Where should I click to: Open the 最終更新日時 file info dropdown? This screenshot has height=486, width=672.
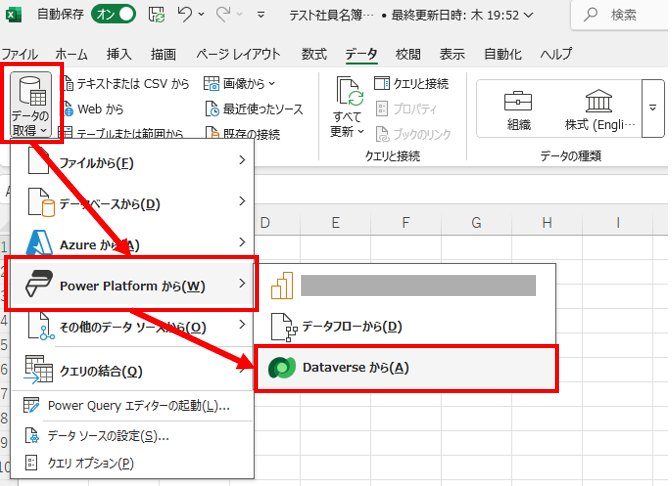528,15
